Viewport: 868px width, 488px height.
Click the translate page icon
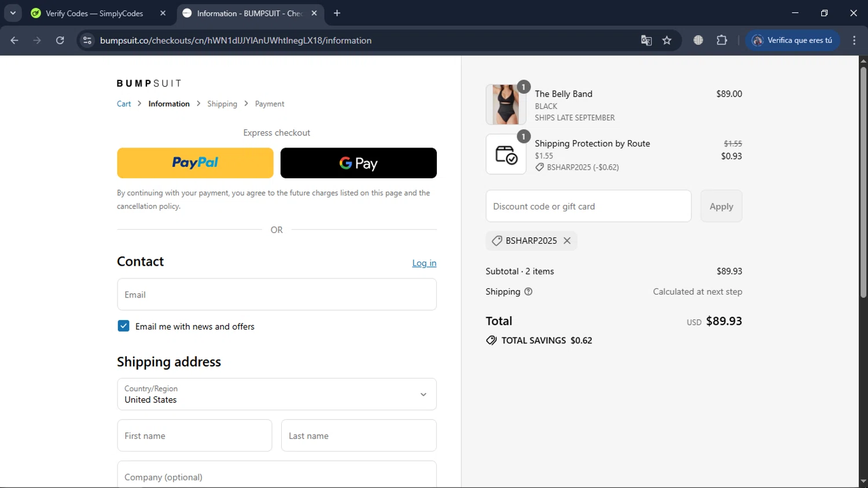[x=646, y=41]
